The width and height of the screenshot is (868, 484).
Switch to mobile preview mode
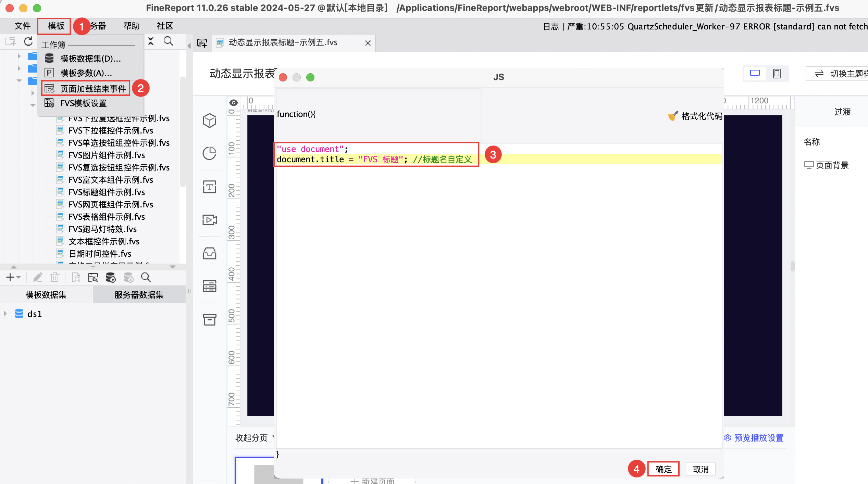(777, 74)
